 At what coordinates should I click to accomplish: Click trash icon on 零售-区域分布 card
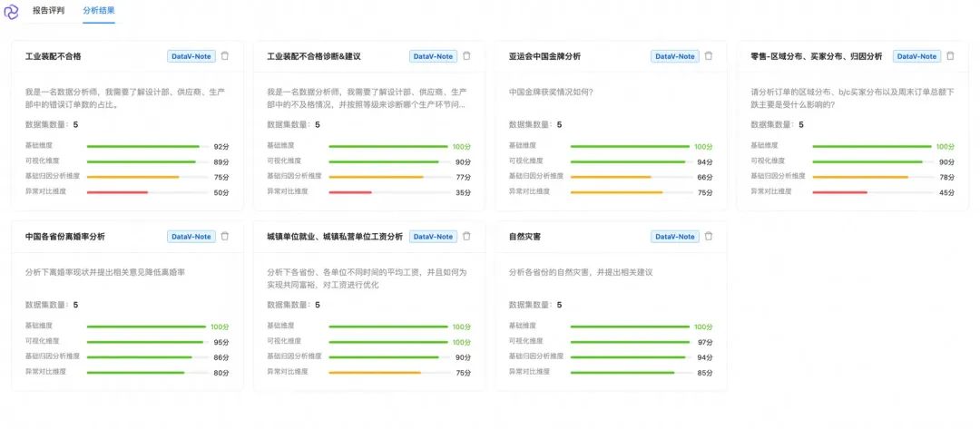tap(950, 56)
